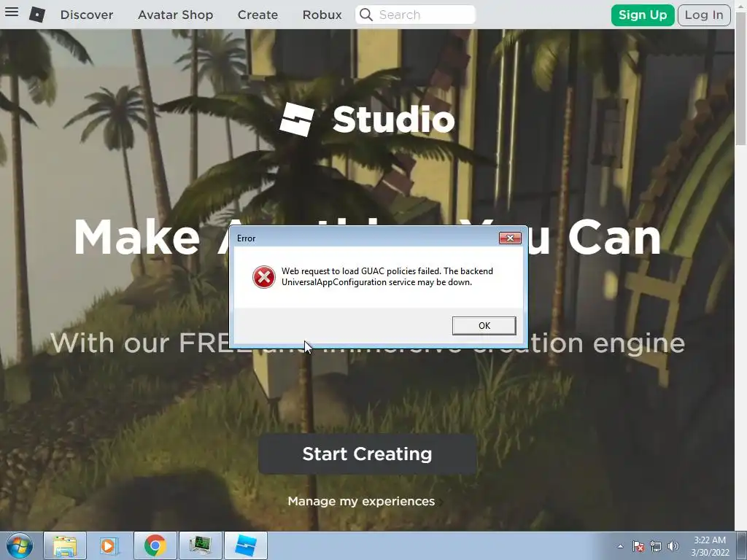Close the Error dialog window
The width and height of the screenshot is (747, 560).
click(x=510, y=238)
